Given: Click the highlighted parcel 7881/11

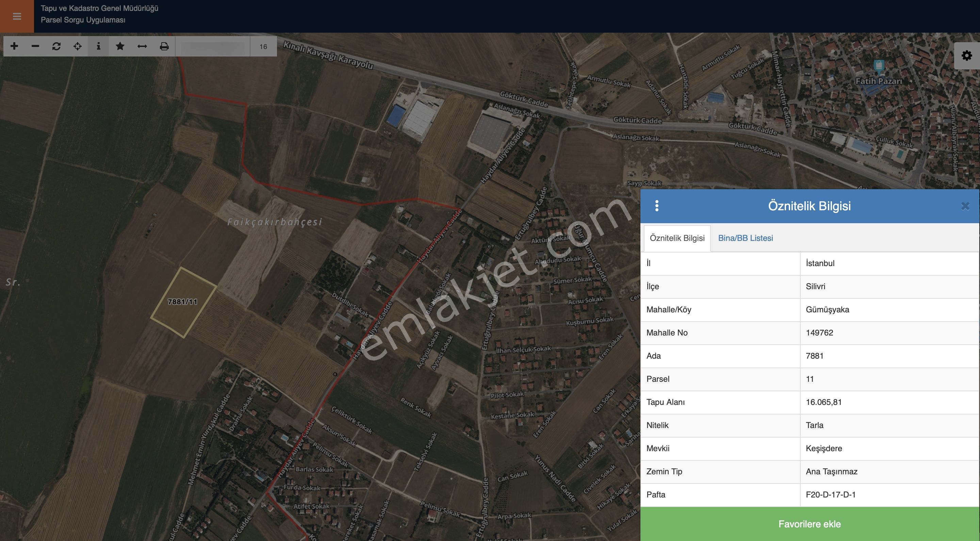Looking at the screenshot, I should pyautogui.click(x=183, y=302).
